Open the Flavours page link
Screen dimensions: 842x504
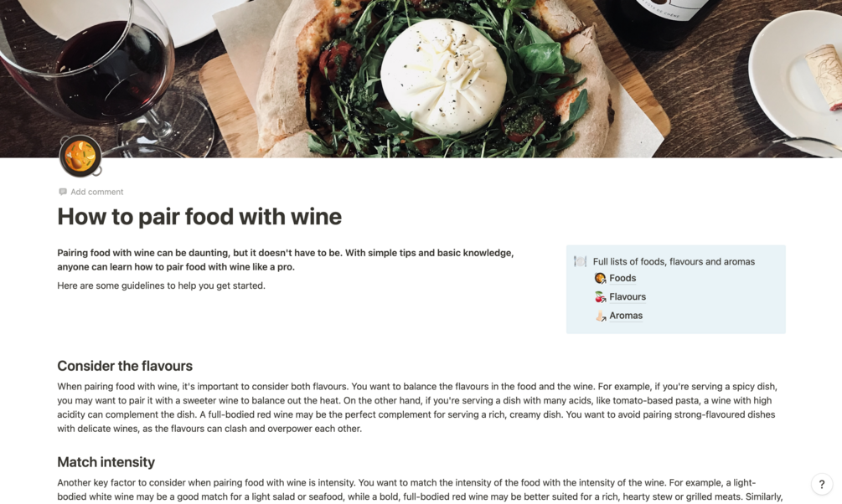628,297
